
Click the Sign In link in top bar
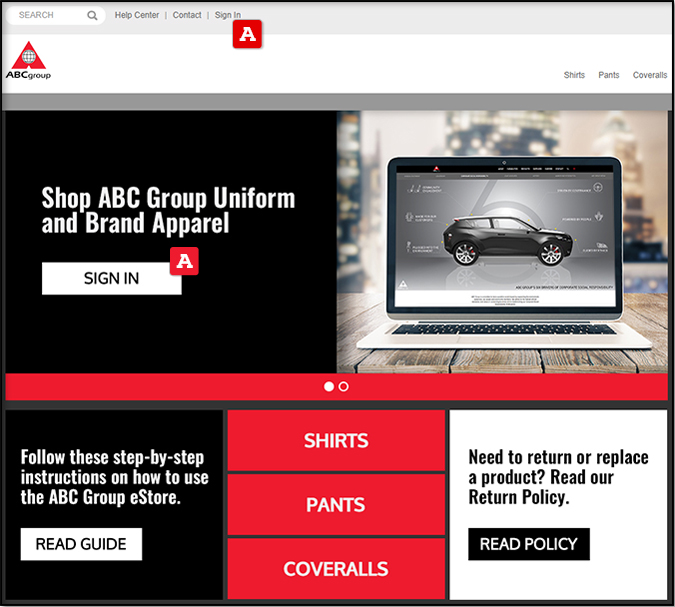coord(228,15)
